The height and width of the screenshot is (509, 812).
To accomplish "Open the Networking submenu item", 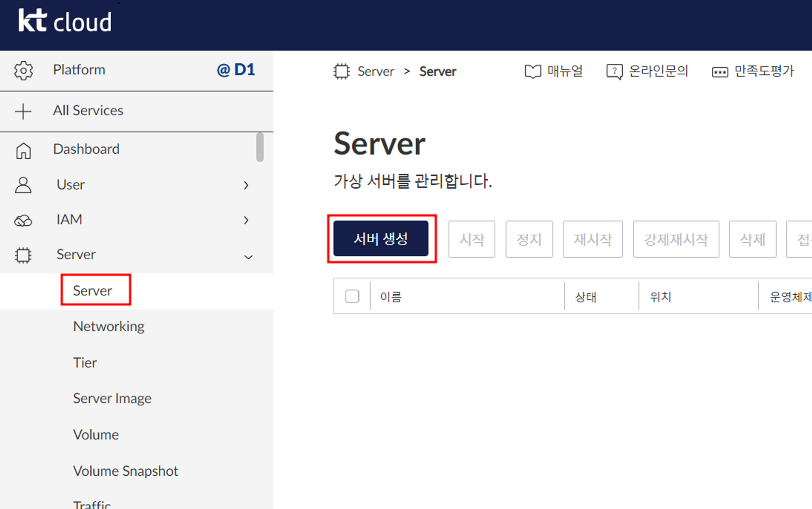I will [x=108, y=326].
